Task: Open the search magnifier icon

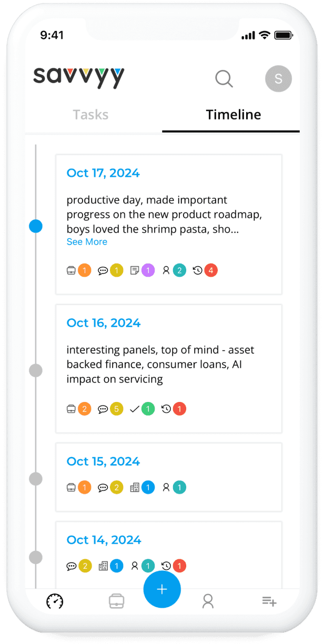Action: point(224,78)
